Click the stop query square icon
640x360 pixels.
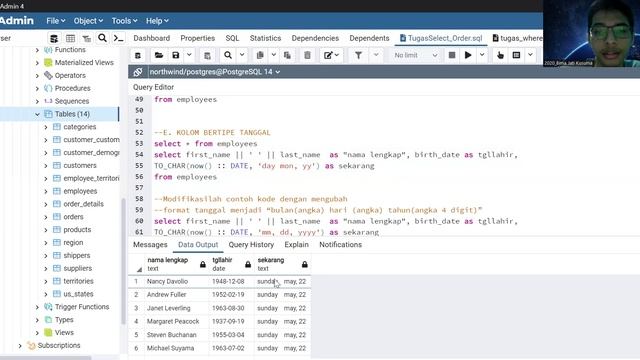pyautogui.click(x=452, y=55)
